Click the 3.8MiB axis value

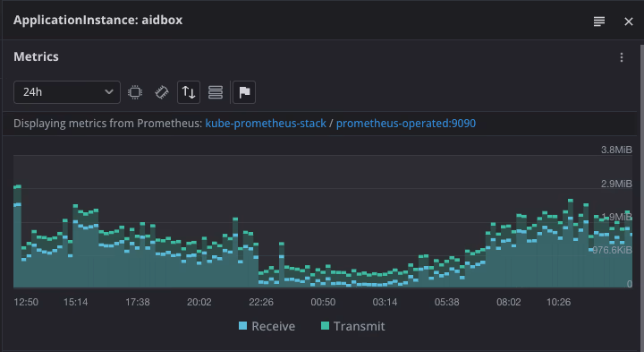(x=616, y=150)
